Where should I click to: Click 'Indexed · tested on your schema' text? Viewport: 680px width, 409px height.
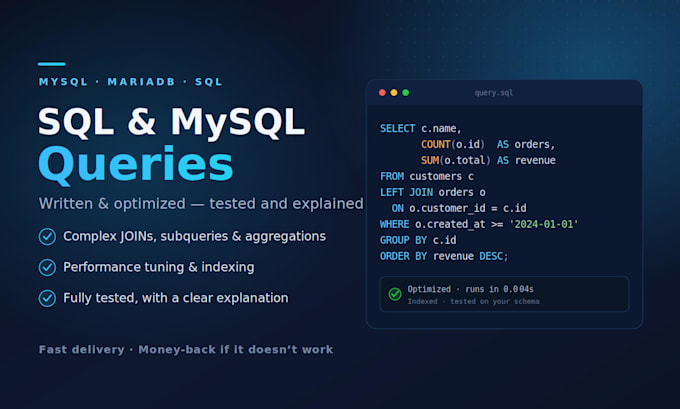(474, 301)
